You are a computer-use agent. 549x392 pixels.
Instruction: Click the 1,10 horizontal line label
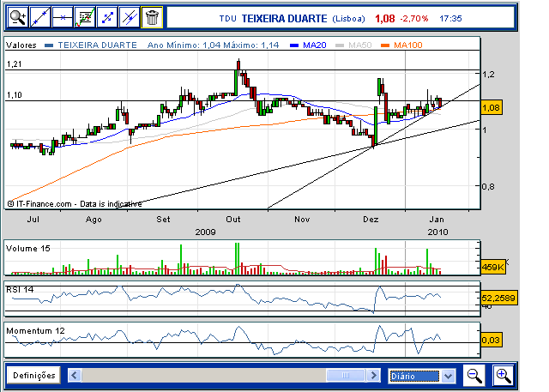[x=15, y=95]
